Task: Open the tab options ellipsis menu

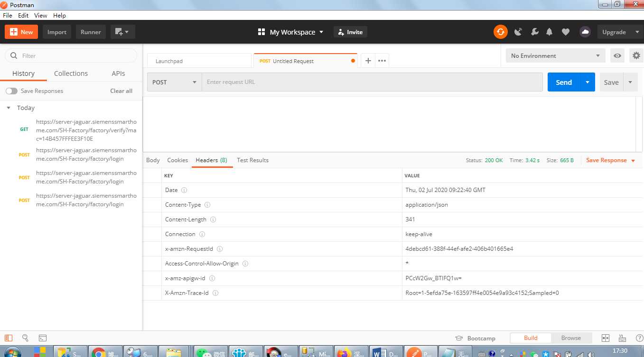Action: [382, 61]
